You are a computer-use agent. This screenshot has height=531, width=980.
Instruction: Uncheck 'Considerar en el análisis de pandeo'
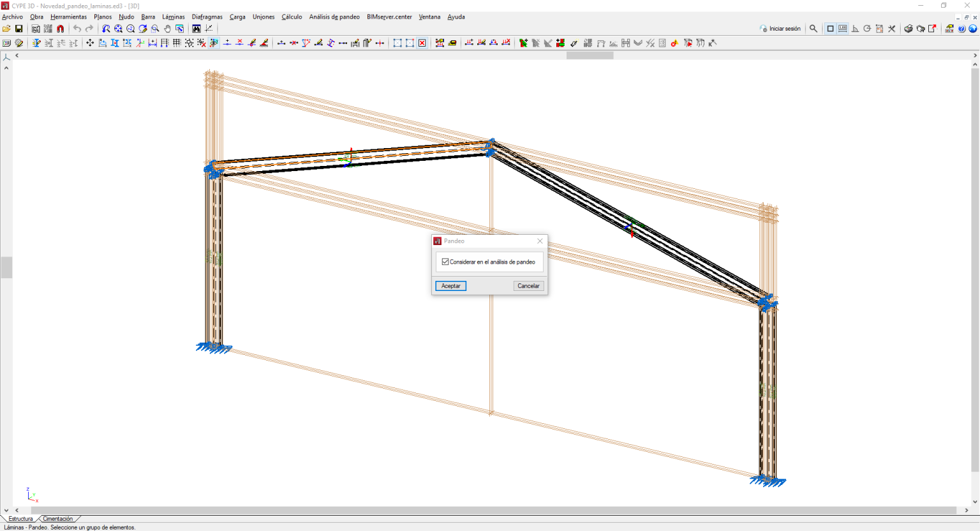tap(445, 262)
